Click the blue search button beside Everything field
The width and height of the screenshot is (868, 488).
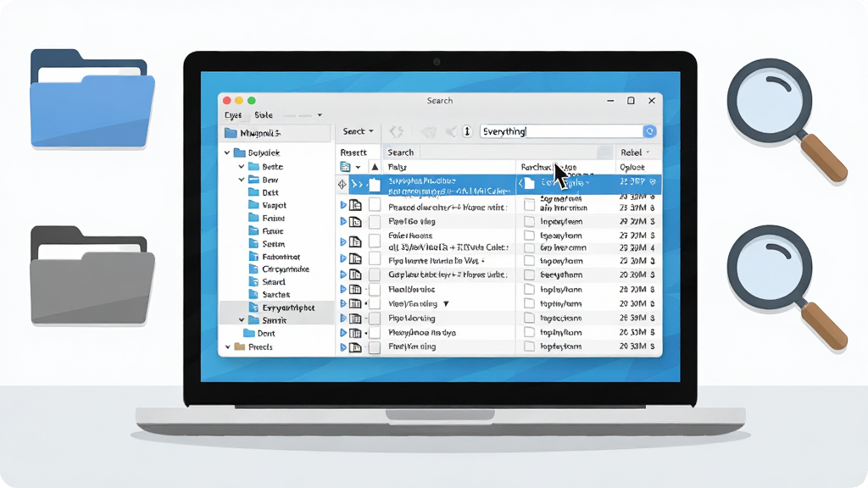point(650,131)
